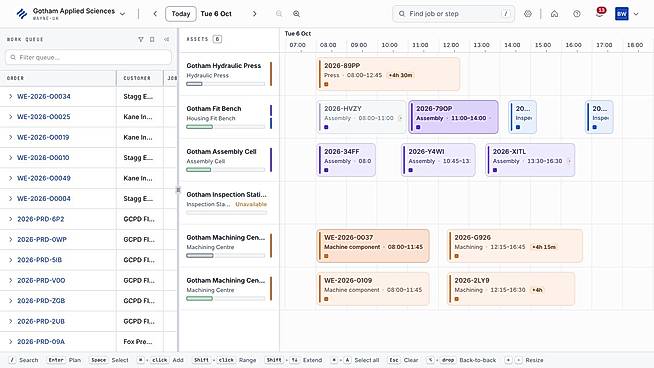Open notifications with the red badge

coord(599,13)
